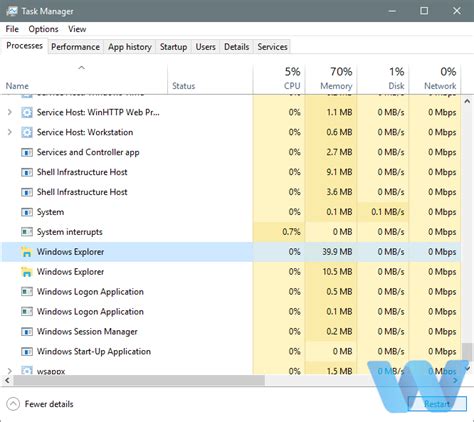
Task: Click the Restart button
Action: (x=437, y=404)
